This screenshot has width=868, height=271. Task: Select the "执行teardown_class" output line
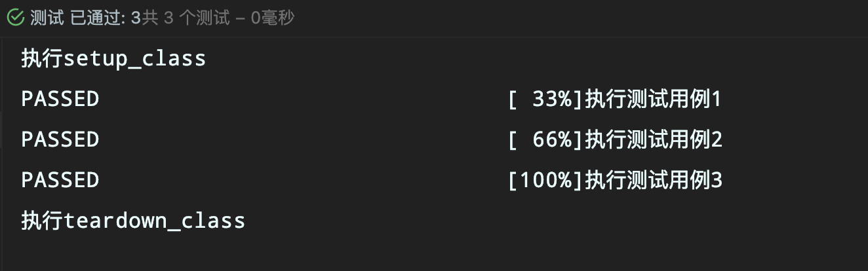(133, 221)
